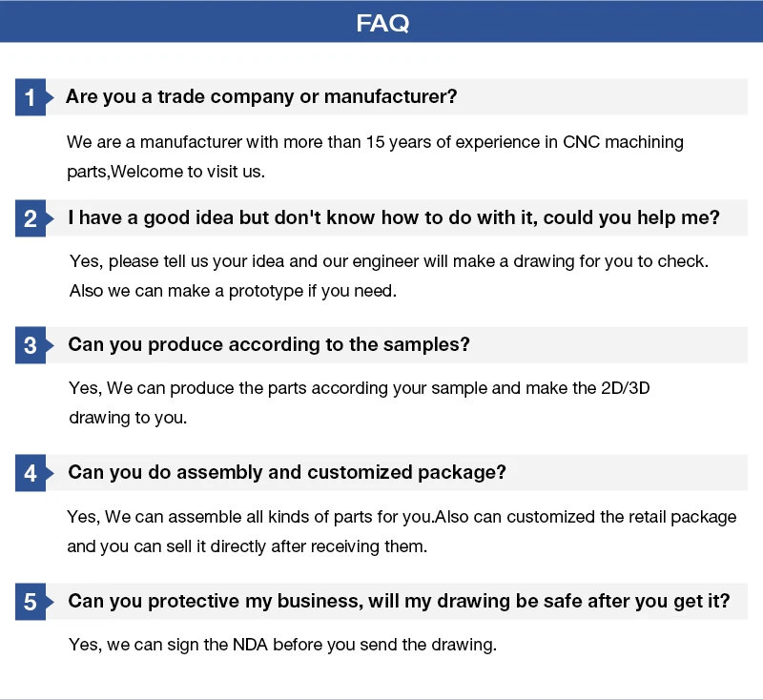
Task: Expand 'I have a good idea' question
Action: click(x=394, y=217)
